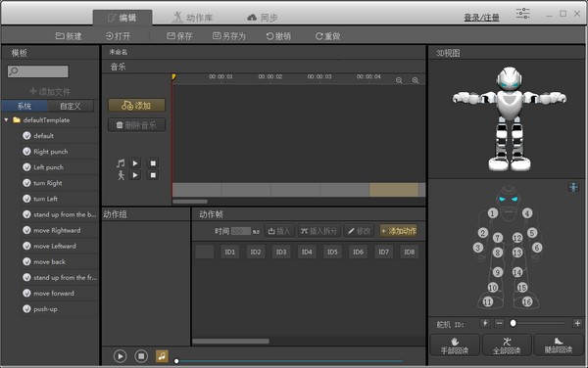This screenshot has height=368, width=588.
Task: Decrease servo ID with minus button
Action: tap(499, 323)
